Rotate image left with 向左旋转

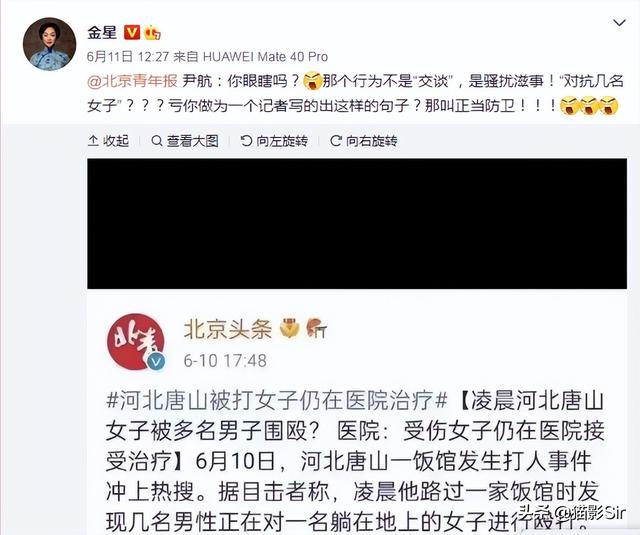[x=274, y=141]
